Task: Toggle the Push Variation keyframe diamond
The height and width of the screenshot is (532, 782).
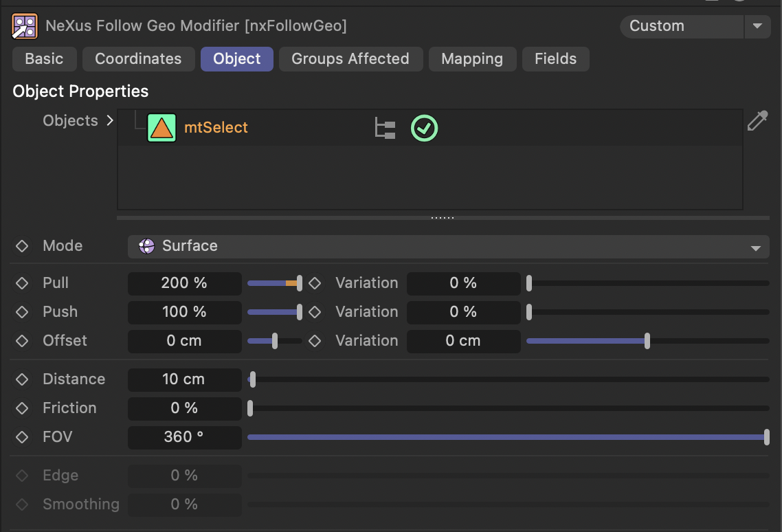Action: point(315,312)
